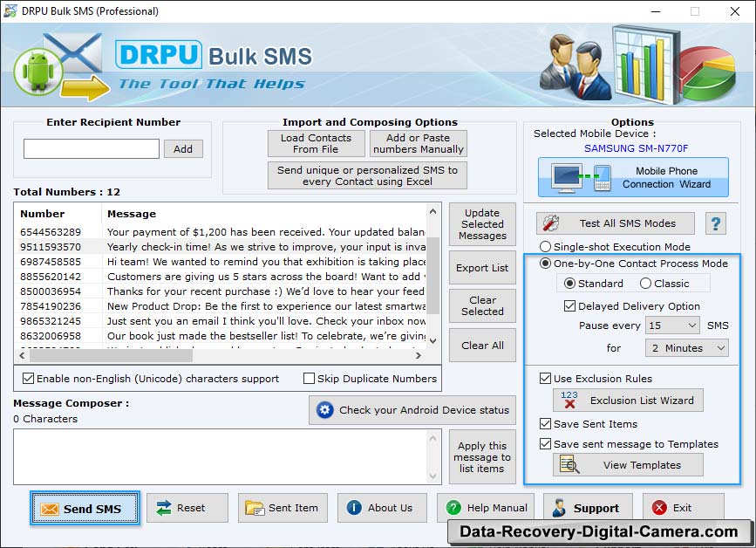Screen dimensions: 756x548
Task: Select the row with number 9511593570
Action: click(x=221, y=247)
